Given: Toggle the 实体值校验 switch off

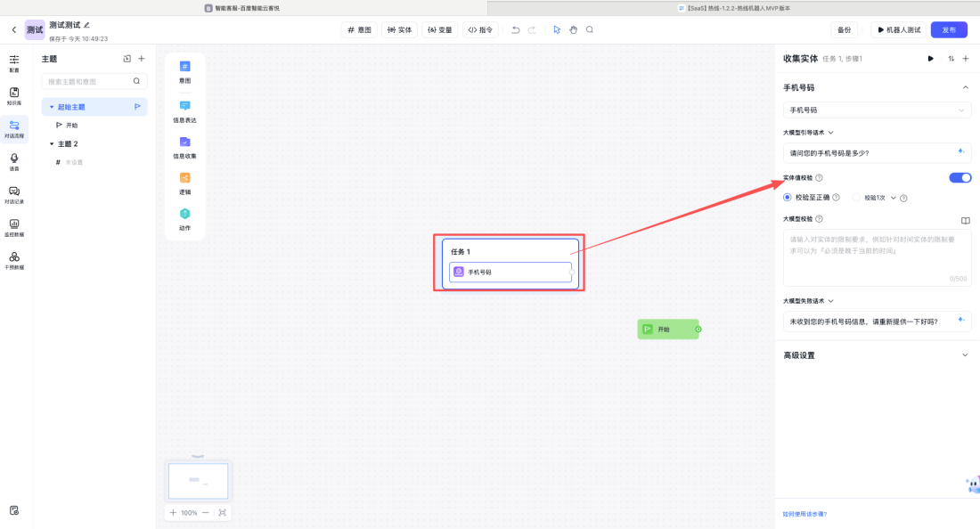Looking at the screenshot, I should (x=960, y=178).
